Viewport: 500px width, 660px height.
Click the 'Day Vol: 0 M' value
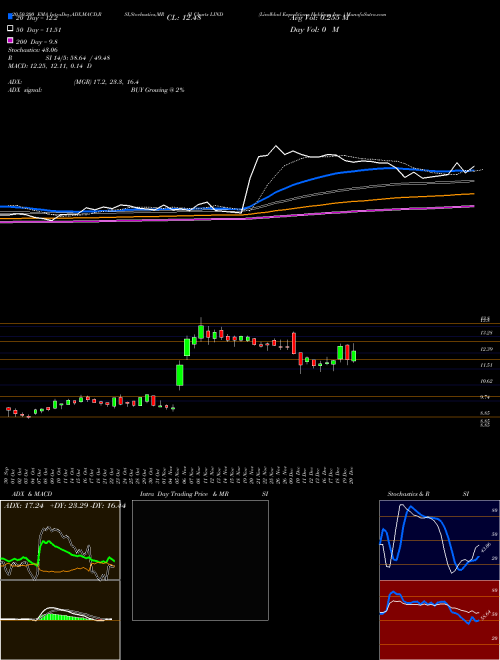(314, 30)
